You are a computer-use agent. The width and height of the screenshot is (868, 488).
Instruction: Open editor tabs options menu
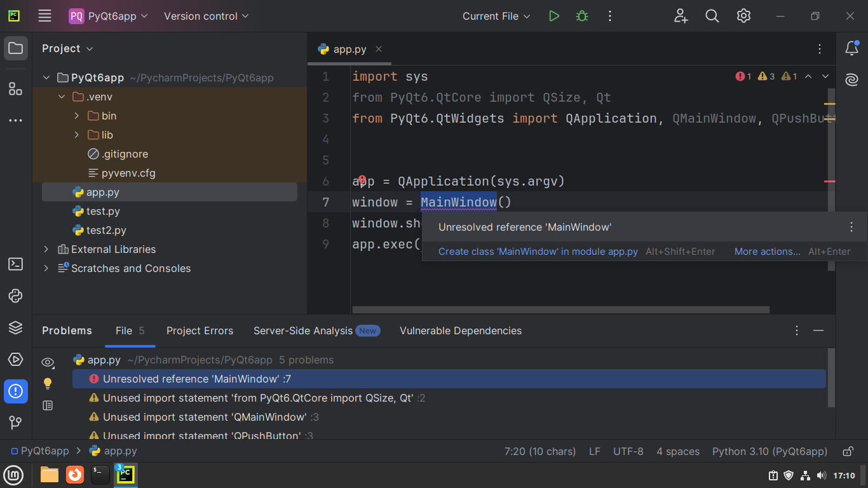(x=820, y=49)
